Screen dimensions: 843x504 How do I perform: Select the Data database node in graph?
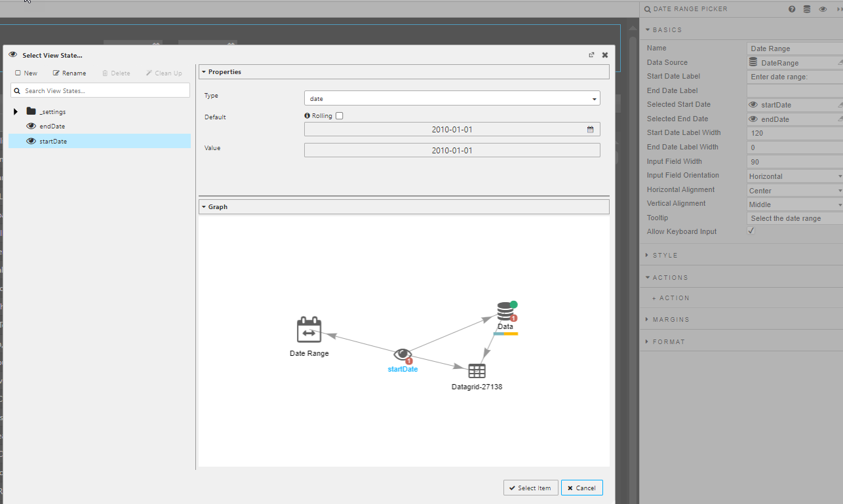(504, 311)
